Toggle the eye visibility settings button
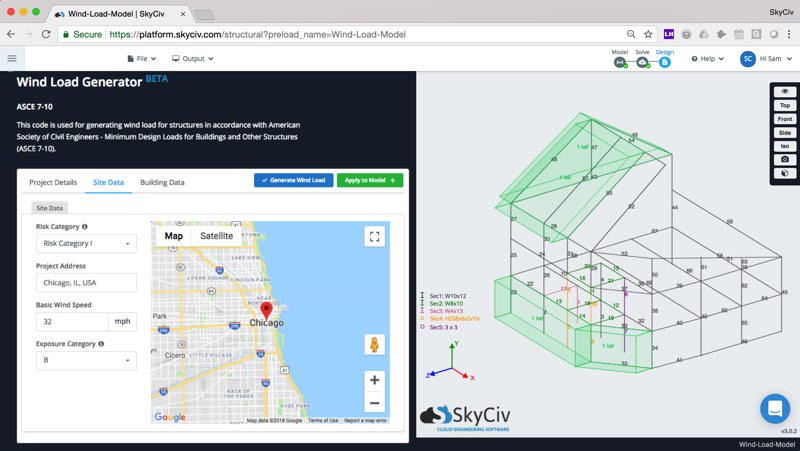The height and width of the screenshot is (451, 800). point(785,91)
